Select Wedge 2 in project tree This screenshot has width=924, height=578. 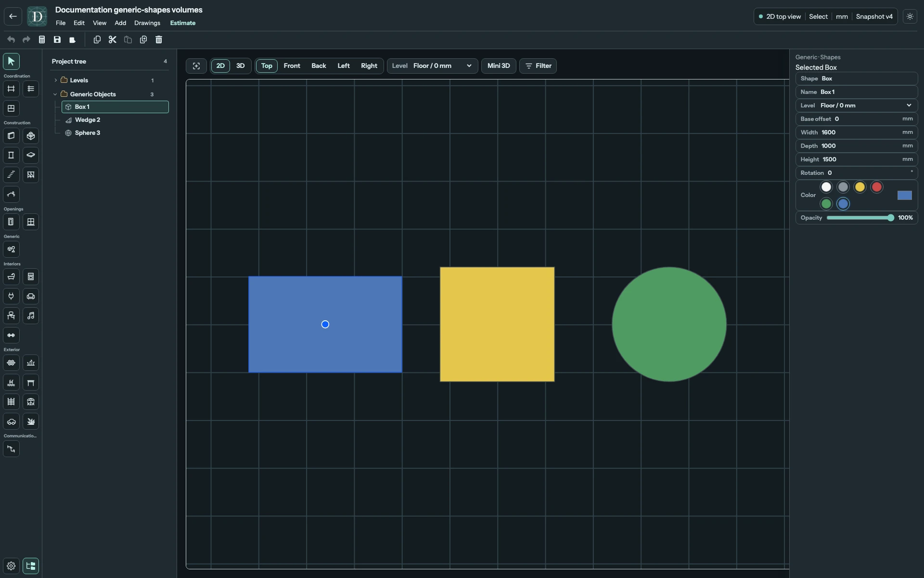click(x=115, y=120)
